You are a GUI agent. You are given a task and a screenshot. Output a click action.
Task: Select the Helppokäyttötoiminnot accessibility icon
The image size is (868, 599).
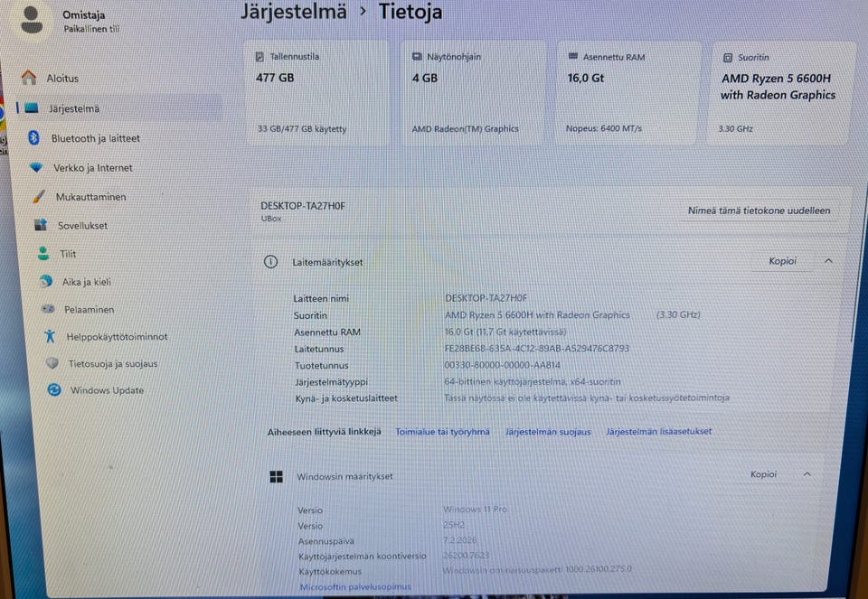[x=49, y=336]
